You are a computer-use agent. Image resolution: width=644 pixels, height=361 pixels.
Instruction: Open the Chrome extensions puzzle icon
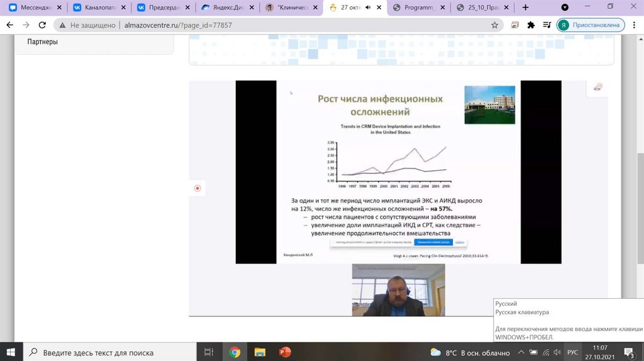(531, 25)
